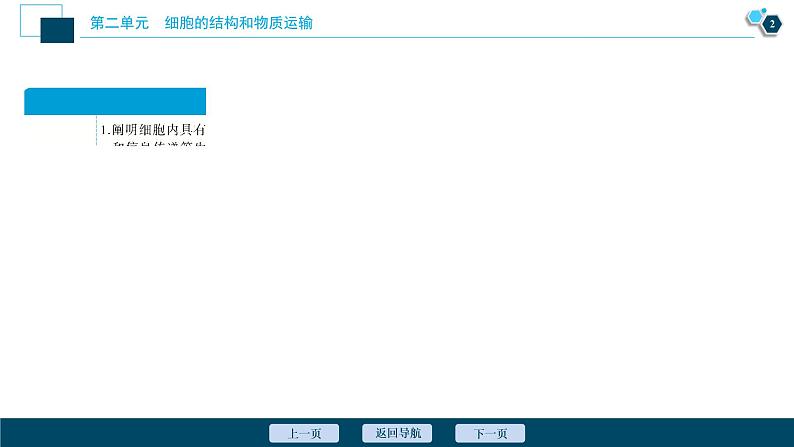Go to previous page with 上一页 button

click(x=304, y=433)
